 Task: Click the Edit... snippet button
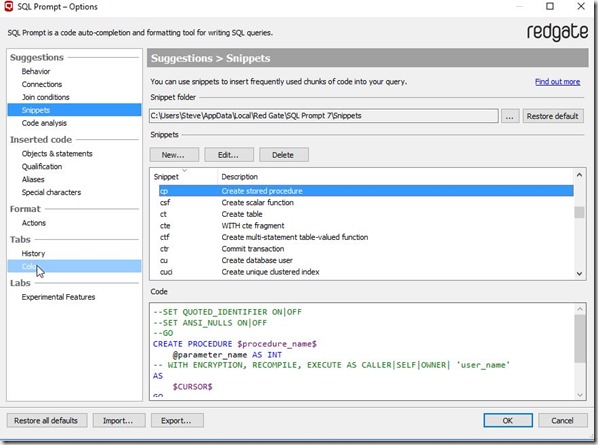pyautogui.click(x=229, y=155)
